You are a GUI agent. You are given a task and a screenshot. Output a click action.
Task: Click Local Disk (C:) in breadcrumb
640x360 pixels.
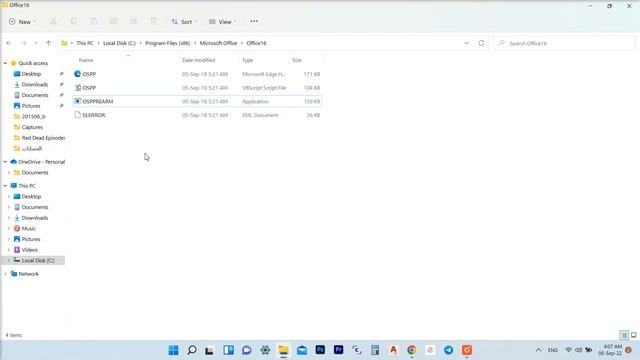pyautogui.click(x=119, y=43)
